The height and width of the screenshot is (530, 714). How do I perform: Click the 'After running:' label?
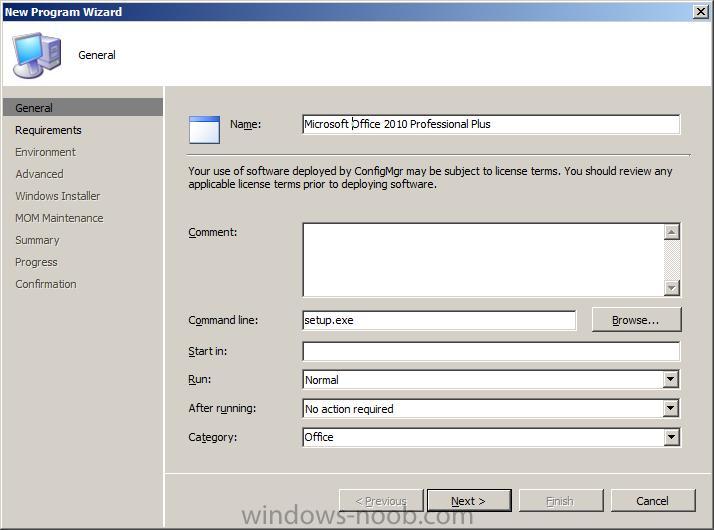(222, 408)
